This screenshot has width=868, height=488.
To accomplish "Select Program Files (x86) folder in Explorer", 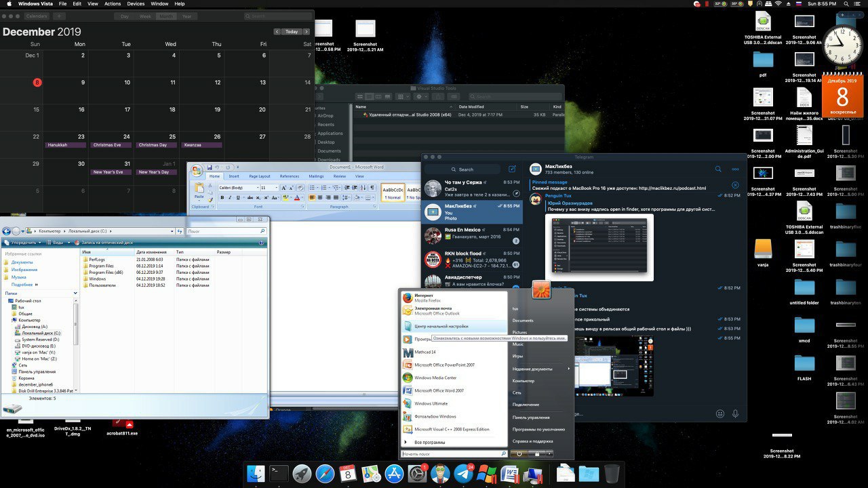I will pyautogui.click(x=106, y=272).
